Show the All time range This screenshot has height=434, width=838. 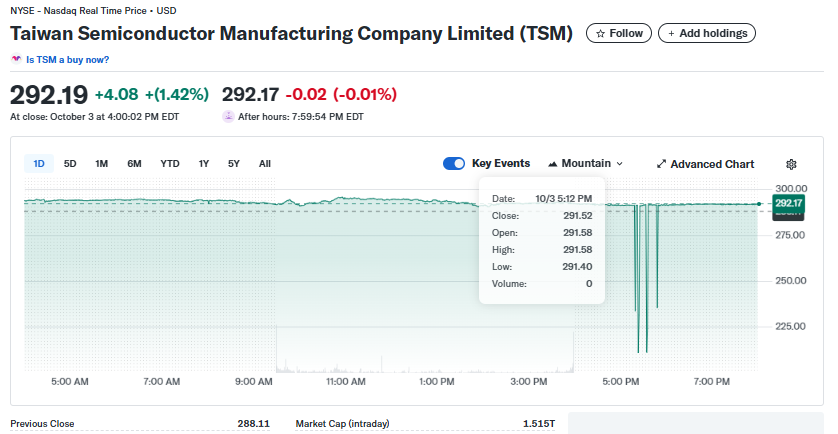click(264, 164)
